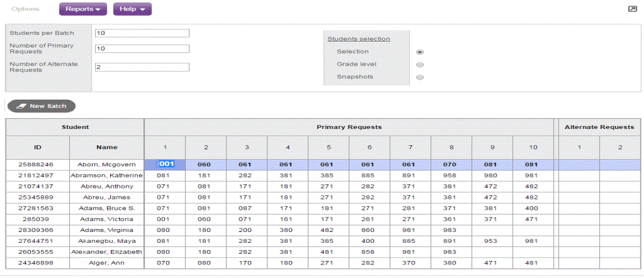Select the Snapshots radio button
This screenshot has width=644, height=279.
[x=420, y=77]
